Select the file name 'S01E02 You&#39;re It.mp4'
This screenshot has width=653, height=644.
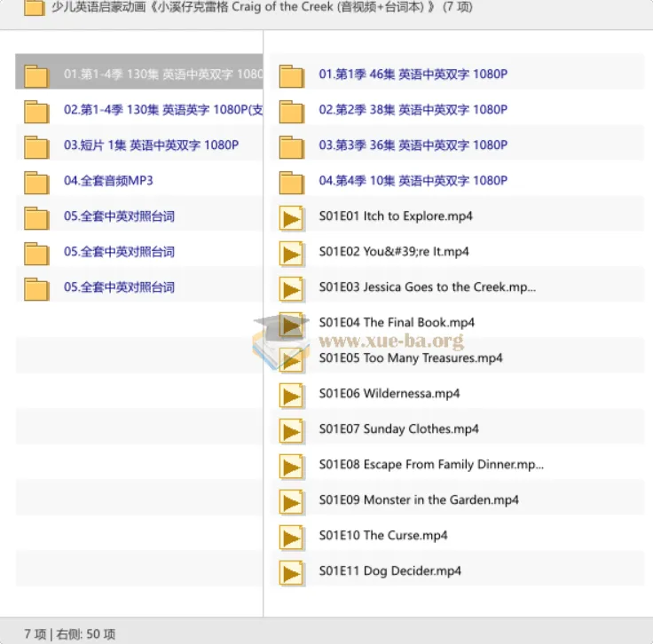click(394, 251)
